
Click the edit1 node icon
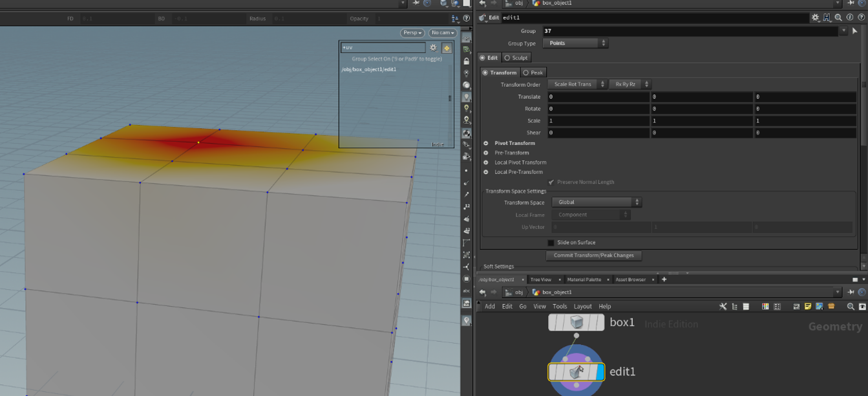click(x=576, y=371)
